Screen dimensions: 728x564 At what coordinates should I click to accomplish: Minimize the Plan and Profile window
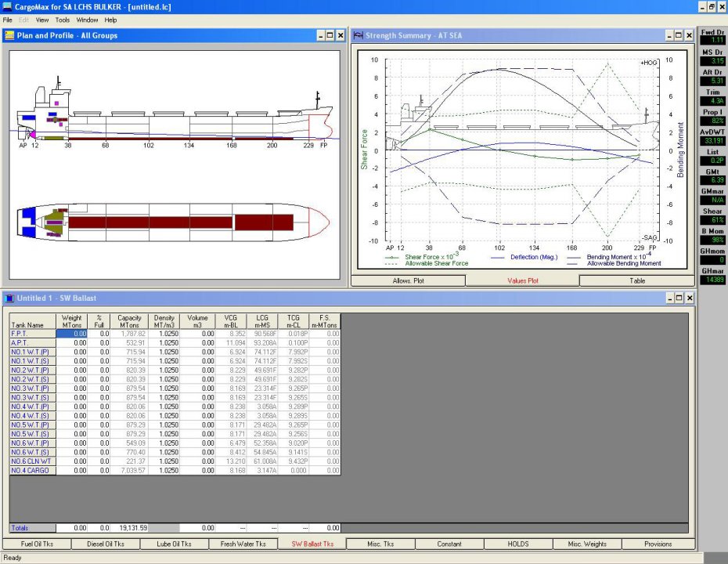point(320,35)
